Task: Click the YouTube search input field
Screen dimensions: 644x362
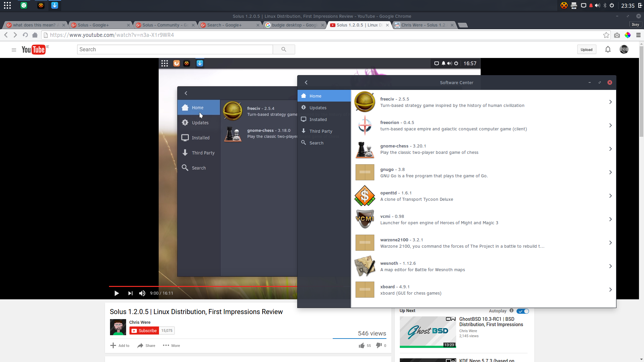Action: 175,49
